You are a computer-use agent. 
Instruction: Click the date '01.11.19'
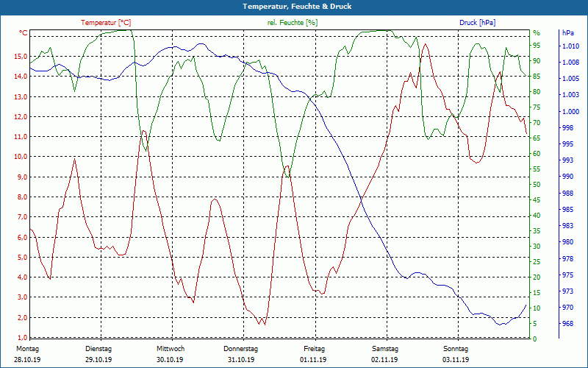(313, 360)
